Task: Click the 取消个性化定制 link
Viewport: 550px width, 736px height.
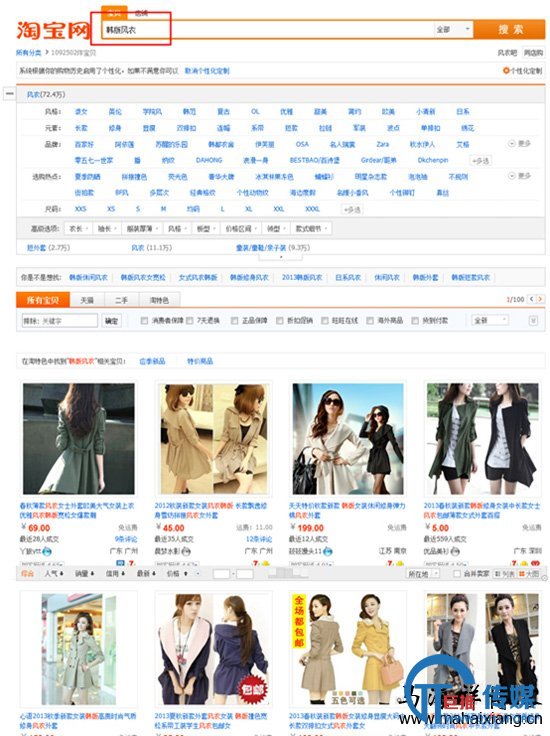Action: [x=207, y=71]
